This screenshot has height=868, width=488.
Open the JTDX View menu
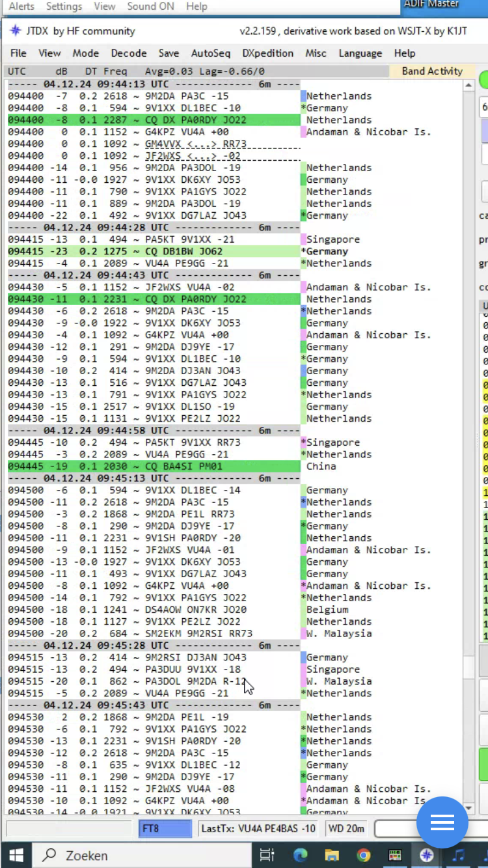pos(49,53)
